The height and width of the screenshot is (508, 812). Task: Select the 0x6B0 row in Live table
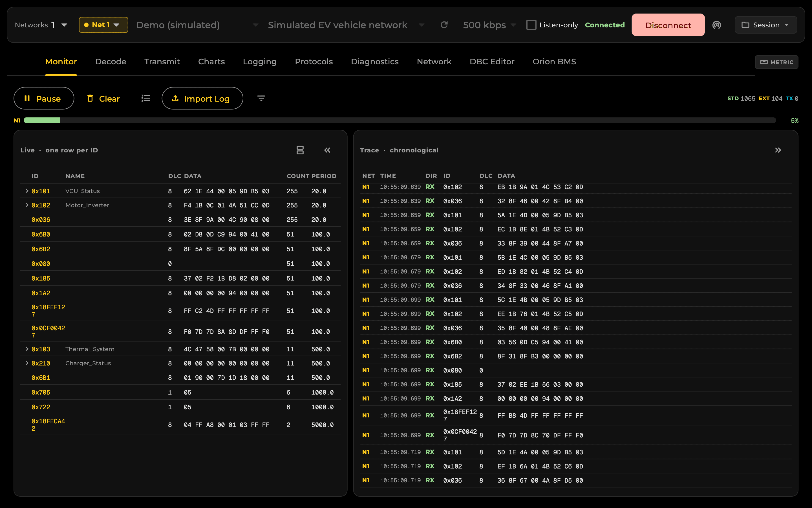180,234
